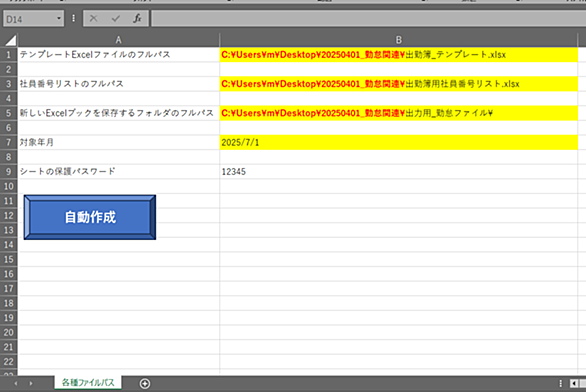Select column A header
Image resolution: width=586 pixels, height=392 pixels.
118,40
